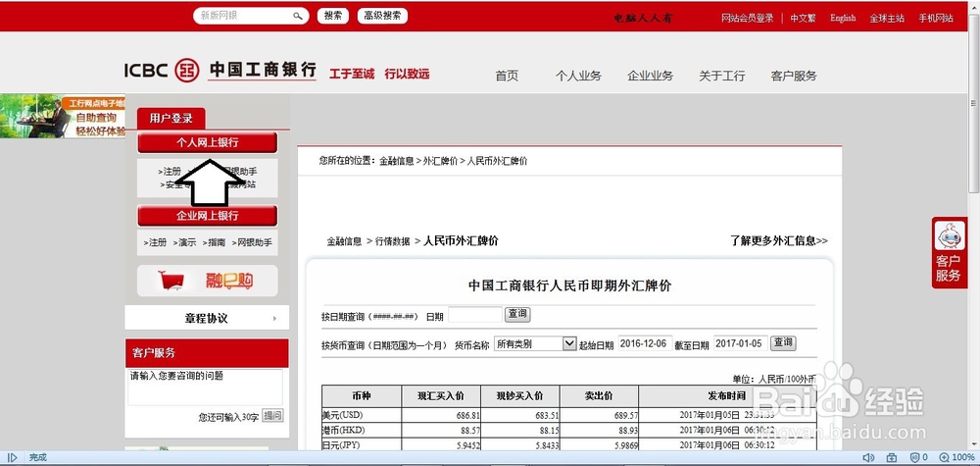Open the 工行网点电子地图 banner image

click(63, 117)
